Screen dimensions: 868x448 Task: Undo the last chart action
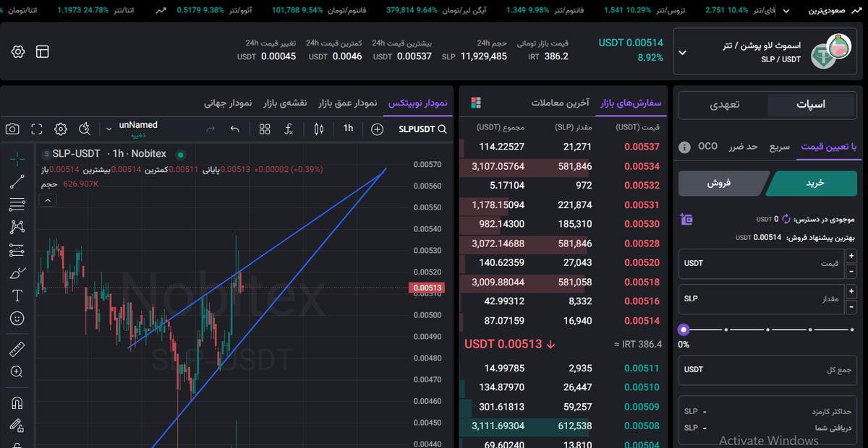click(234, 129)
